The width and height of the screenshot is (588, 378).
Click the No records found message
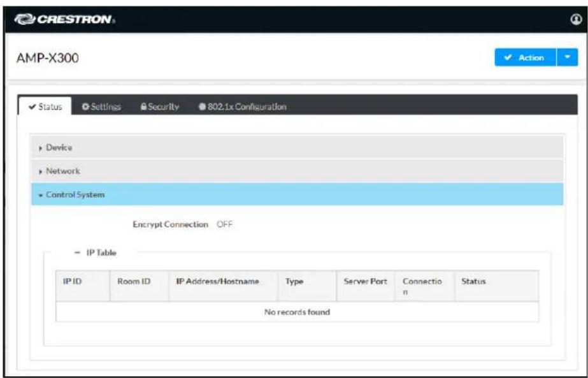pyautogui.click(x=297, y=312)
